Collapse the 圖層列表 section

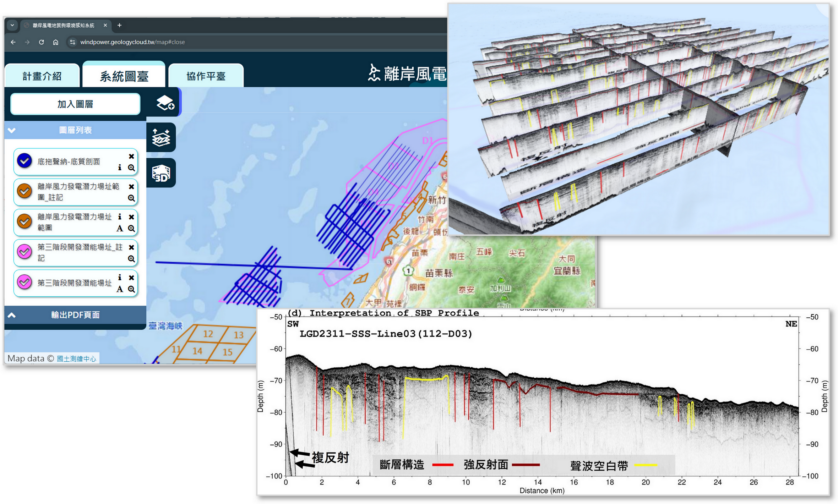click(12, 130)
